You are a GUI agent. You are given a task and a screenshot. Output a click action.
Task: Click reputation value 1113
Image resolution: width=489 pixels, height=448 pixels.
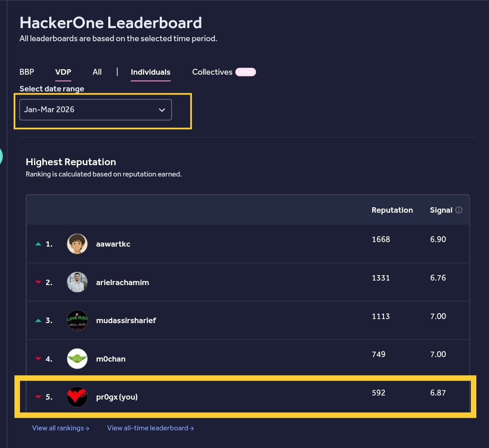pyautogui.click(x=381, y=316)
